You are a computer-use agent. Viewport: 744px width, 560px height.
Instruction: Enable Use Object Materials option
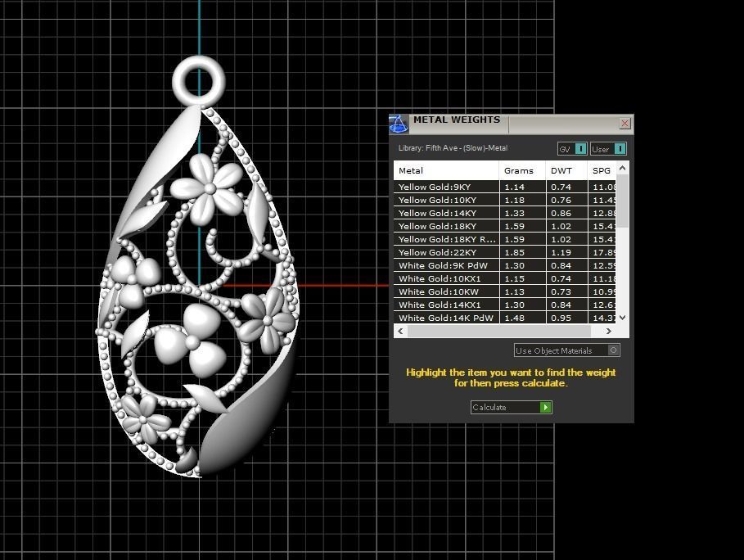tap(566, 350)
